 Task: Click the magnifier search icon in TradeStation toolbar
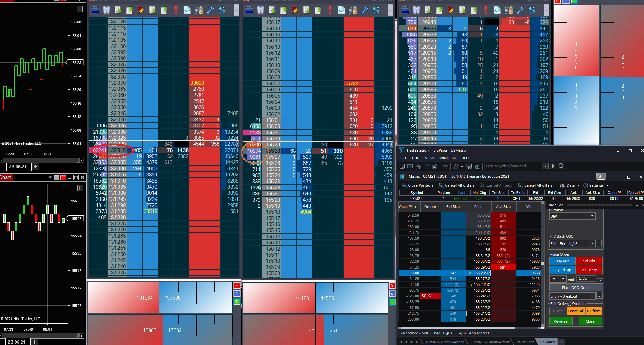pyautogui.click(x=561, y=166)
